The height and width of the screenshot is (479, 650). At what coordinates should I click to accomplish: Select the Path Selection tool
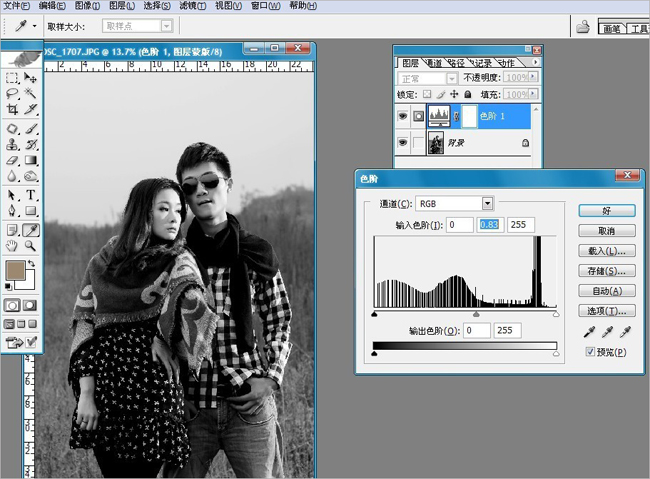coord(12,195)
